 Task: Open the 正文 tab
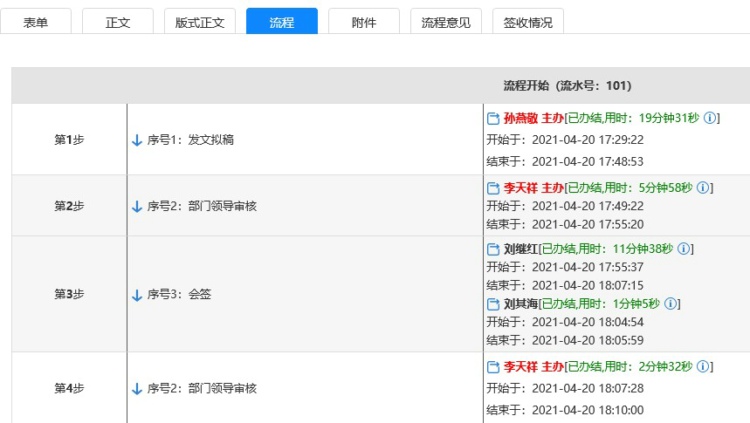coord(118,22)
